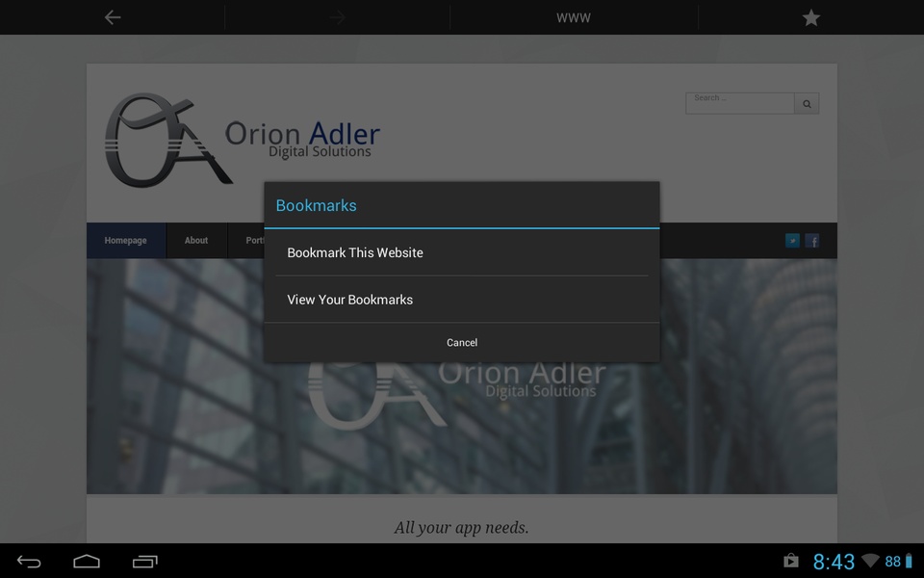The image size is (924, 578).
Task: Click the website search magnifier icon
Action: tap(807, 104)
